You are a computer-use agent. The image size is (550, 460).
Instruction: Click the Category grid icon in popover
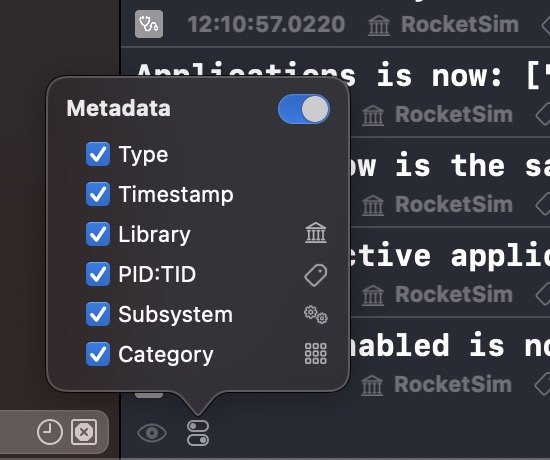316,354
